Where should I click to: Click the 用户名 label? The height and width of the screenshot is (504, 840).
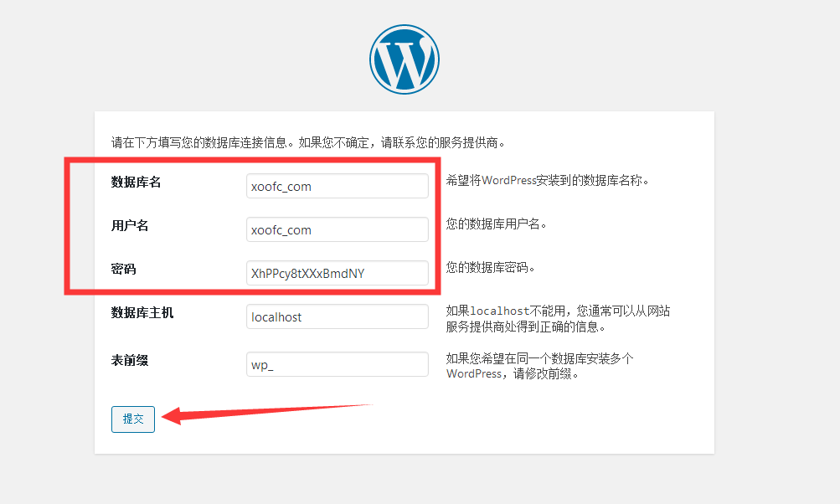(x=130, y=225)
